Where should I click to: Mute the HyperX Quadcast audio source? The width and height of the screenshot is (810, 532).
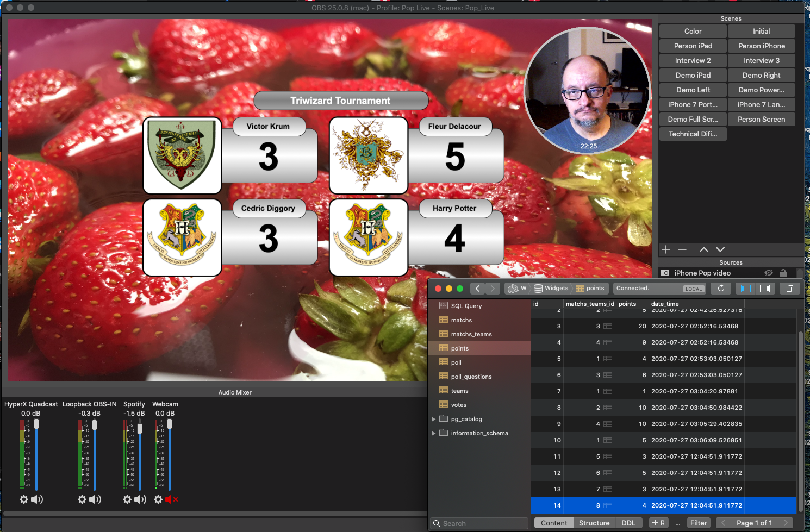(x=37, y=499)
